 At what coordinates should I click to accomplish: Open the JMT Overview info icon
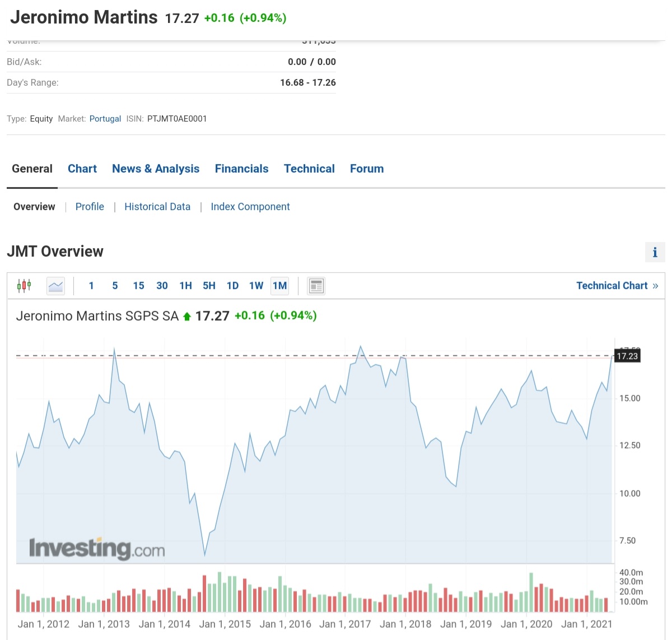tap(655, 252)
